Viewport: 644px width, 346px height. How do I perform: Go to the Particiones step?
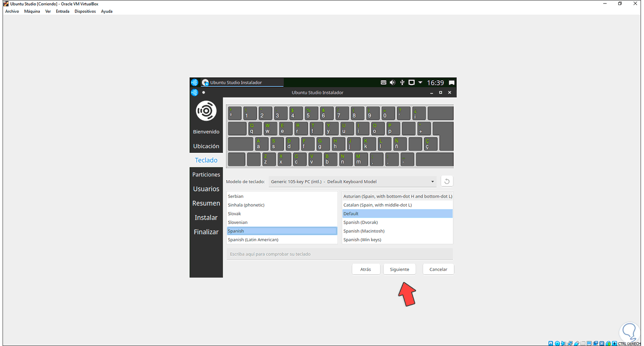206,175
